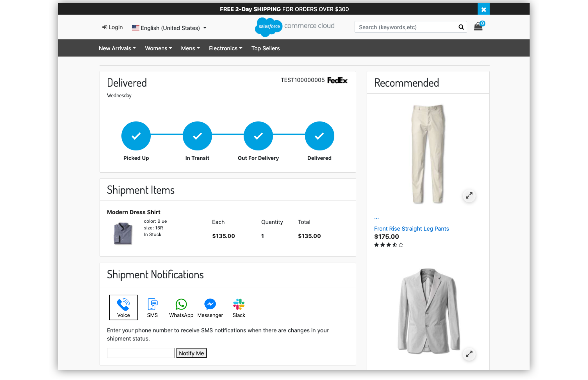Screen dimensions: 588x380
Task: Expand the gray blazer image
Action: [469, 354]
